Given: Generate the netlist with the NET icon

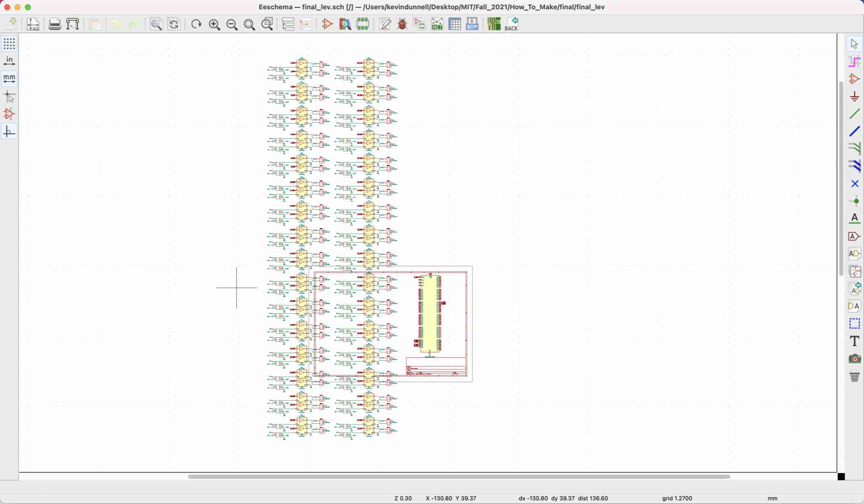Looking at the screenshot, I should (437, 24).
